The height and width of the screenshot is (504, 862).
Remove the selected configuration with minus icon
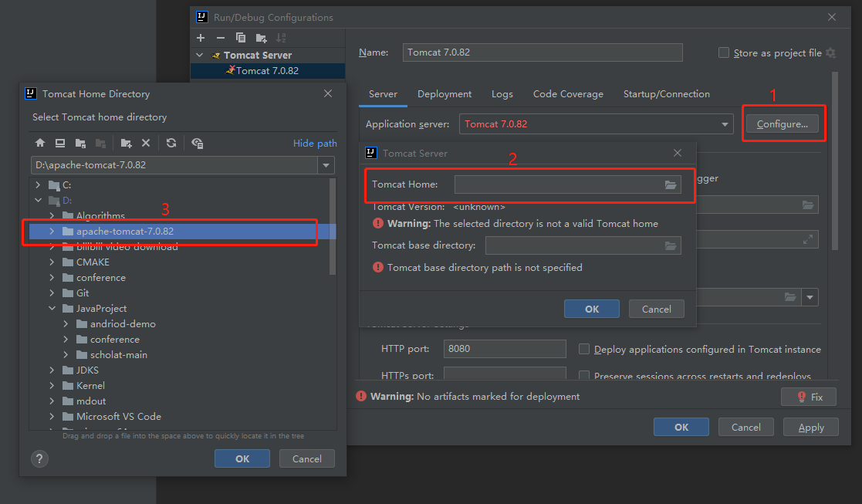(221, 38)
